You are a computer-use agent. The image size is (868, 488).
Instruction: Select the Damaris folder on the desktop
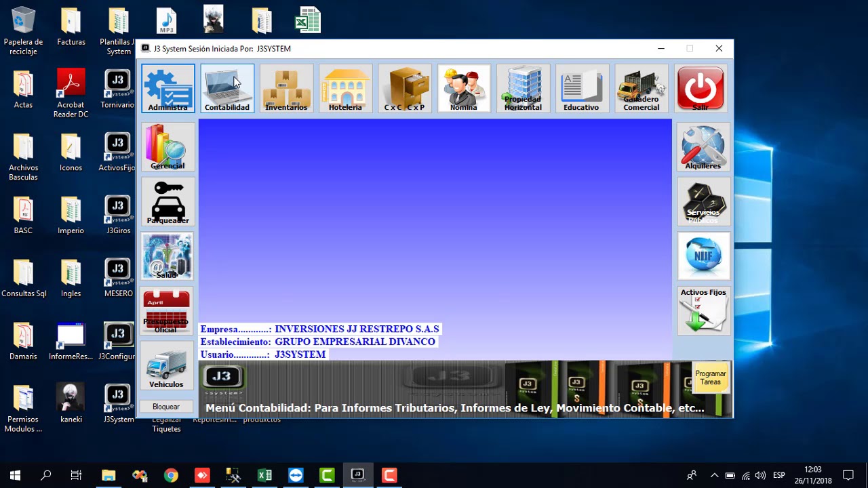[23, 342]
